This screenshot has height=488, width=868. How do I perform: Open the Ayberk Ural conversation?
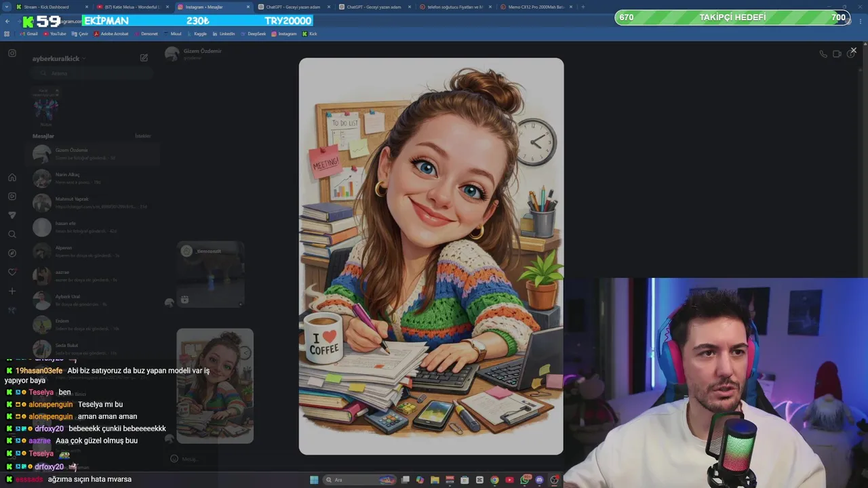tap(92, 300)
